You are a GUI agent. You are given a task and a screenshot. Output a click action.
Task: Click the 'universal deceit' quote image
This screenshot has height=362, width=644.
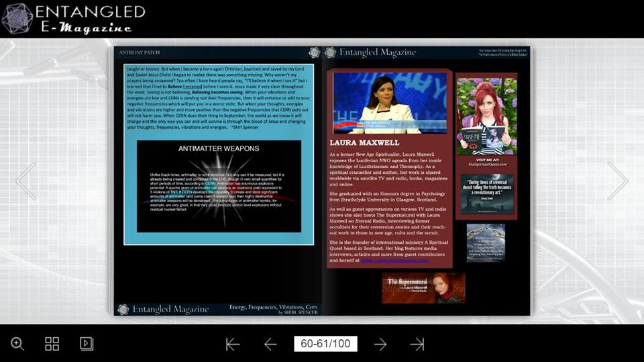pyautogui.click(x=487, y=193)
